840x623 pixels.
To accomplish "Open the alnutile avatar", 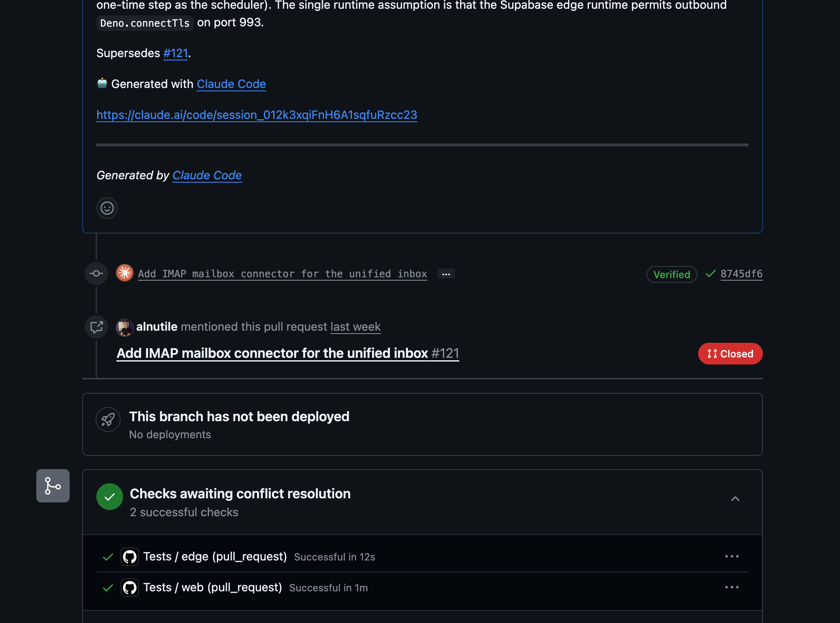I will (x=125, y=327).
